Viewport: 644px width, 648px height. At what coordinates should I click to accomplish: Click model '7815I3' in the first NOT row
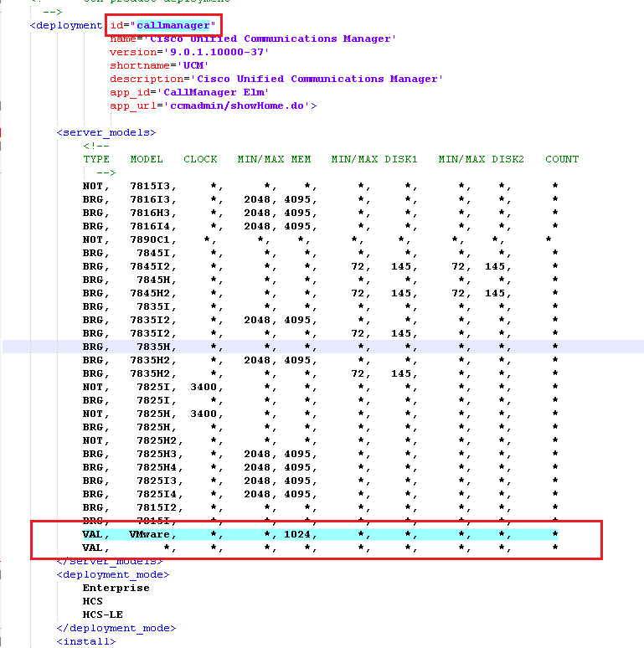pyautogui.click(x=150, y=186)
